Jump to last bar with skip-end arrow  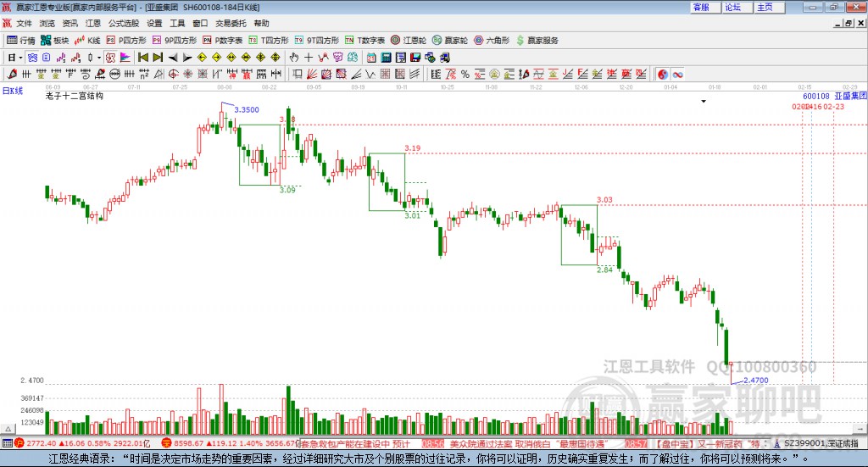point(158,58)
